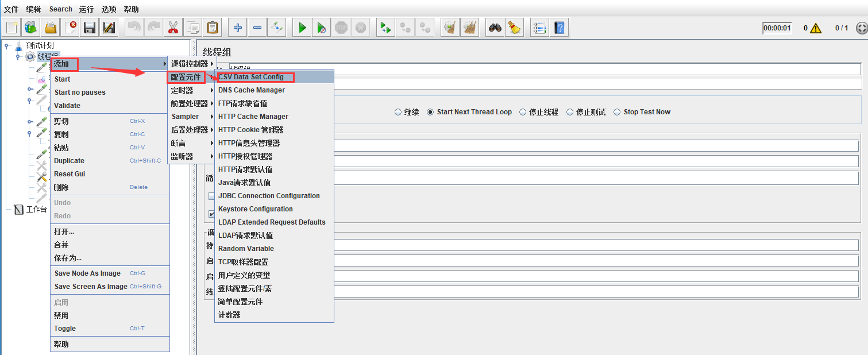
Task: Click the Remote Stop All icon
Action: (x=406, y=27)
